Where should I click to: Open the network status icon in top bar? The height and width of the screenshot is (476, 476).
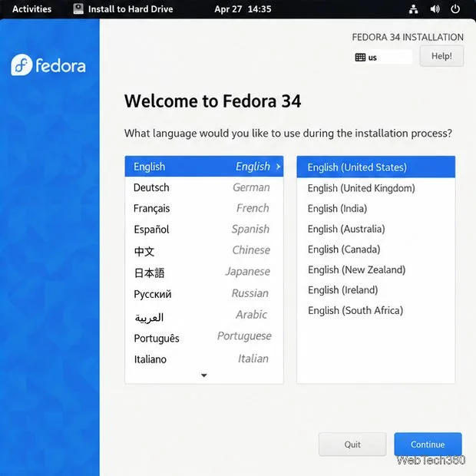pyautogui.click(x=413, y=9)
